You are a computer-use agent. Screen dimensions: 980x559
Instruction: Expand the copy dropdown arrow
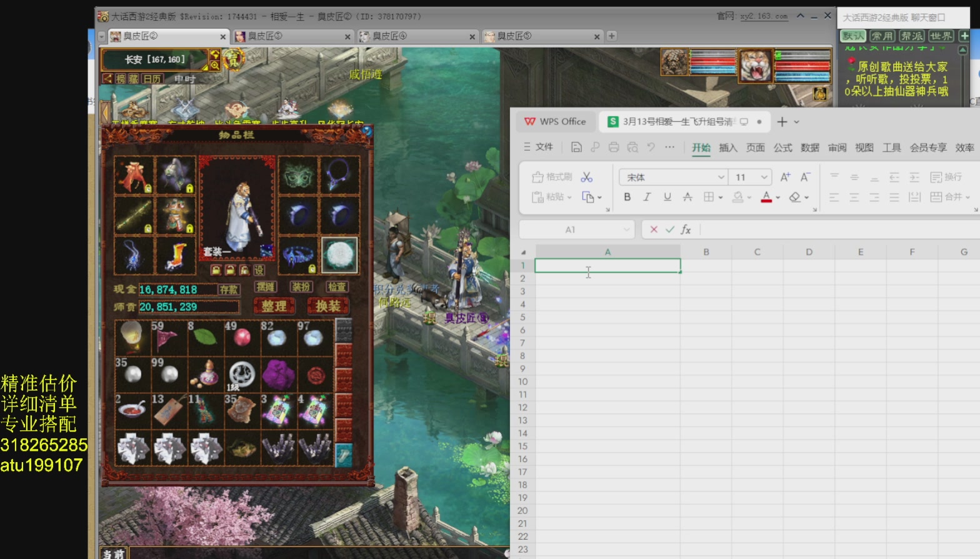(599, 198)
